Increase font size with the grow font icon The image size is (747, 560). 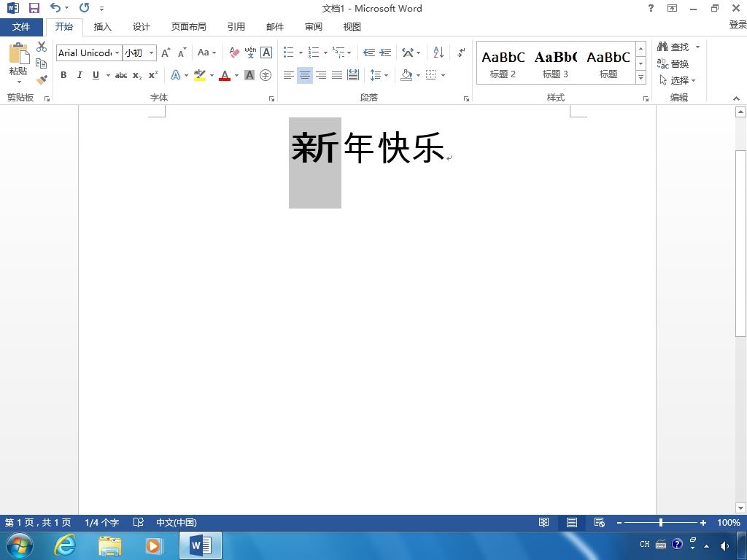pyautogui.click(x=166, y=52)
